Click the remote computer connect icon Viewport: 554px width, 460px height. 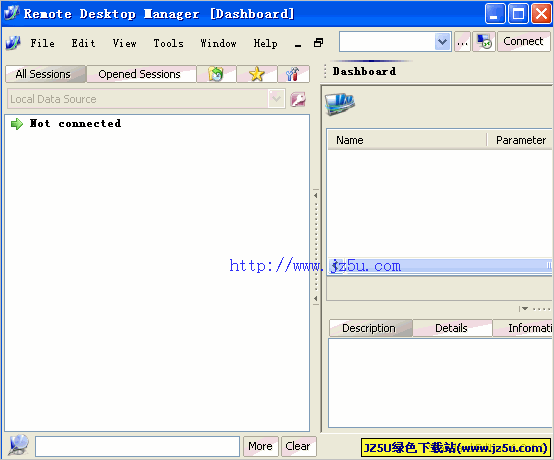pyautogui.click(x=484, y=42)
